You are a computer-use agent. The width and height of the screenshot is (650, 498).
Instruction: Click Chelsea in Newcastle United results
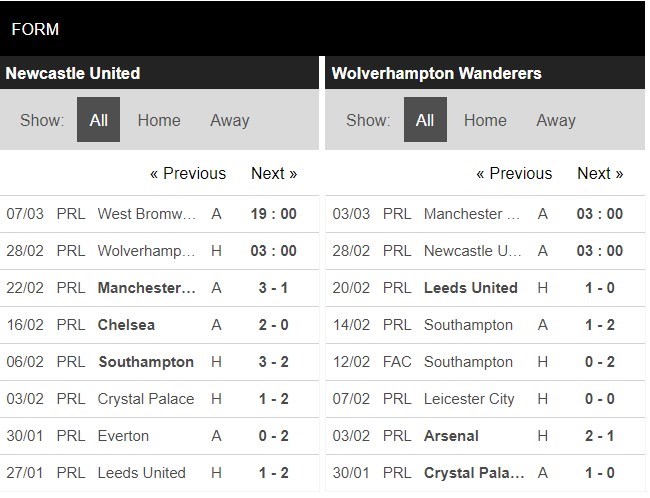[126, 325]
